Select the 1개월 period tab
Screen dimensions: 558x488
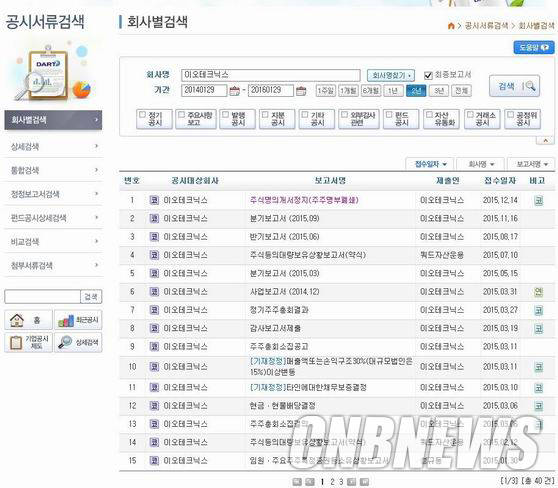click(348, 91)
